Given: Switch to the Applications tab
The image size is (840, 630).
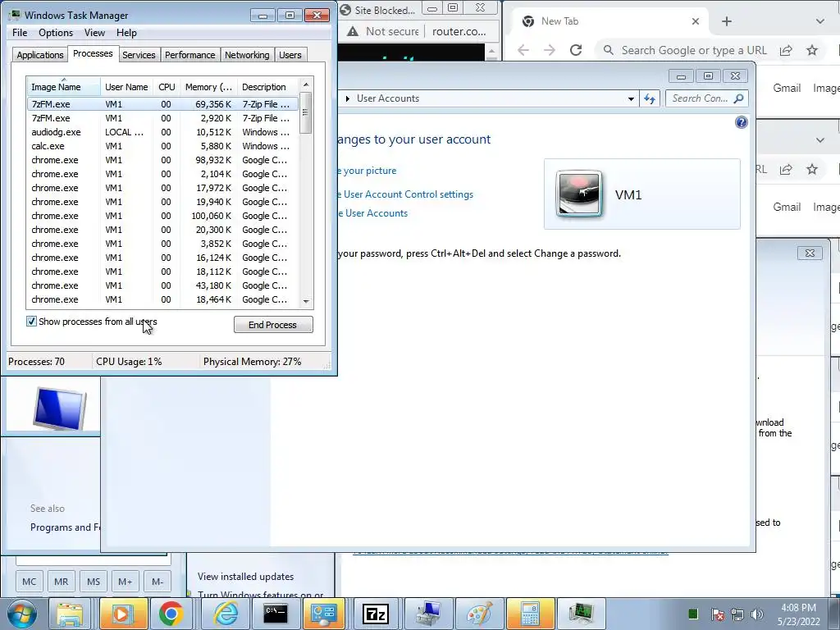Looking at the screenshot, I should point(39,55).
